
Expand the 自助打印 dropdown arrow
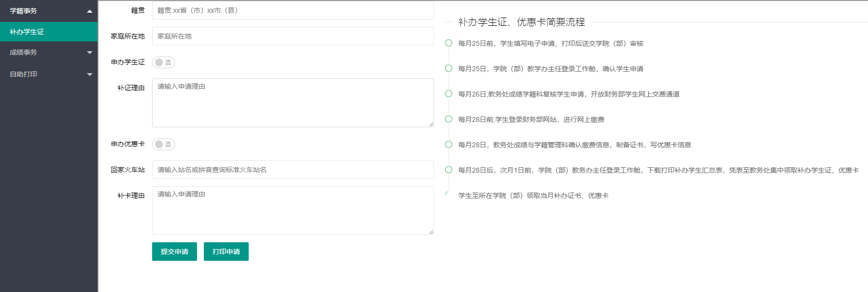pos(89,75)
